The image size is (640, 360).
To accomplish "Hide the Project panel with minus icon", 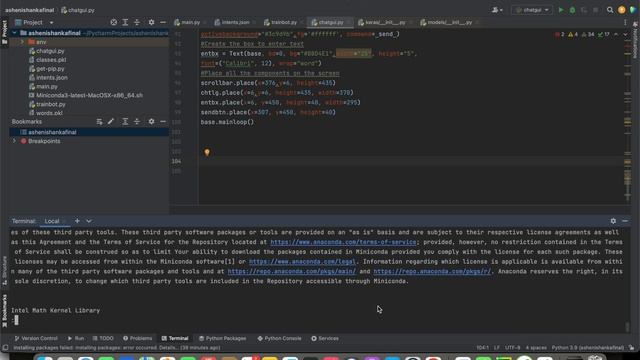I will click(x=163, y=22).
